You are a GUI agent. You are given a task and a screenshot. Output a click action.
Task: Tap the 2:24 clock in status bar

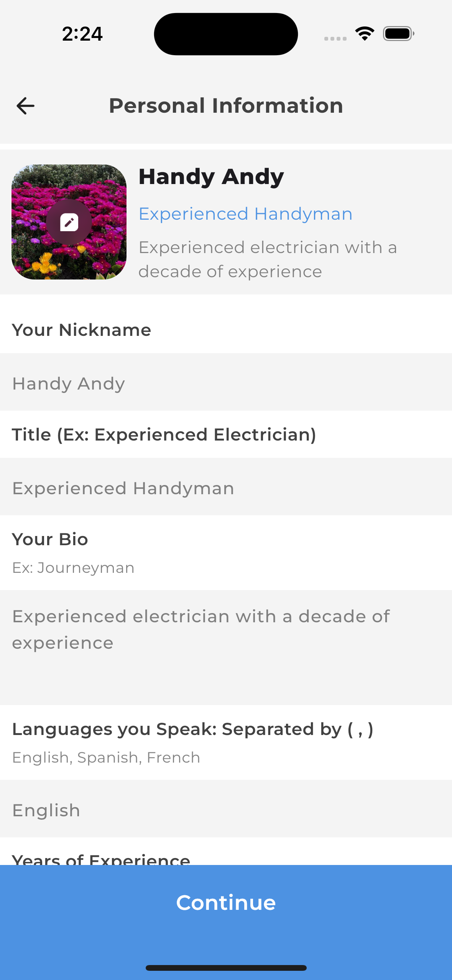point(82,34)
